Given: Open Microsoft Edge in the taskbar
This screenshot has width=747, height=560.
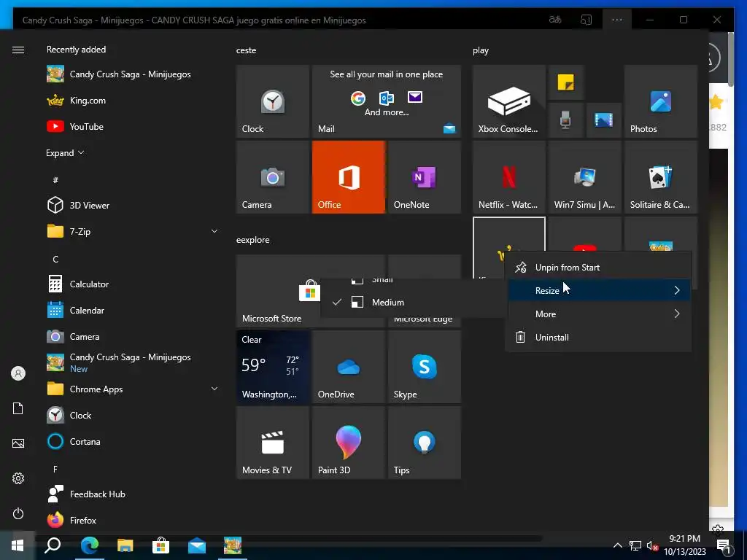Looking at the screenshot, I should 90,545.
